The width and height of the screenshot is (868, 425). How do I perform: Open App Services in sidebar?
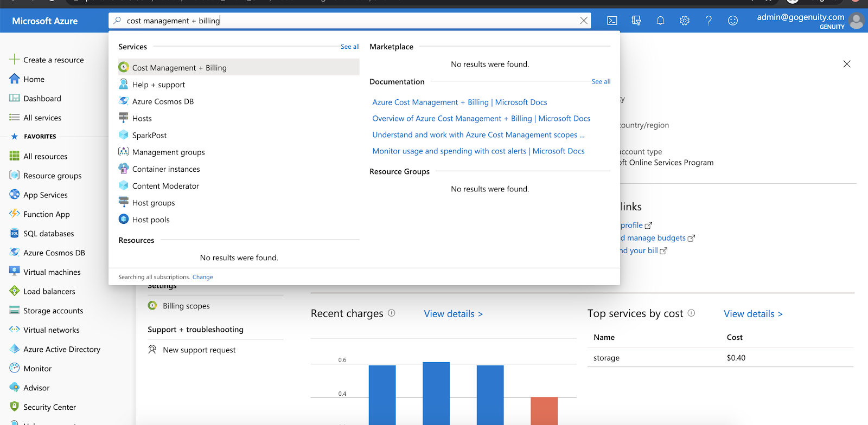coord(46,195)
